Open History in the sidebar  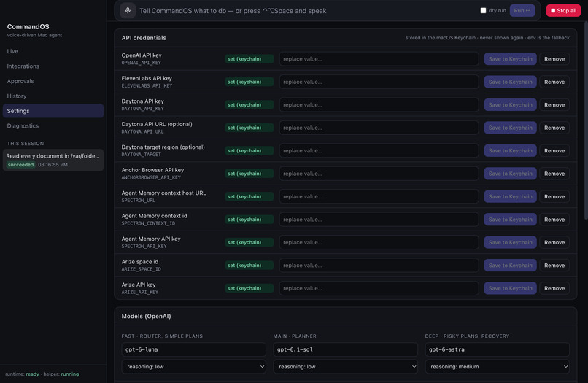tap(53, 96)
